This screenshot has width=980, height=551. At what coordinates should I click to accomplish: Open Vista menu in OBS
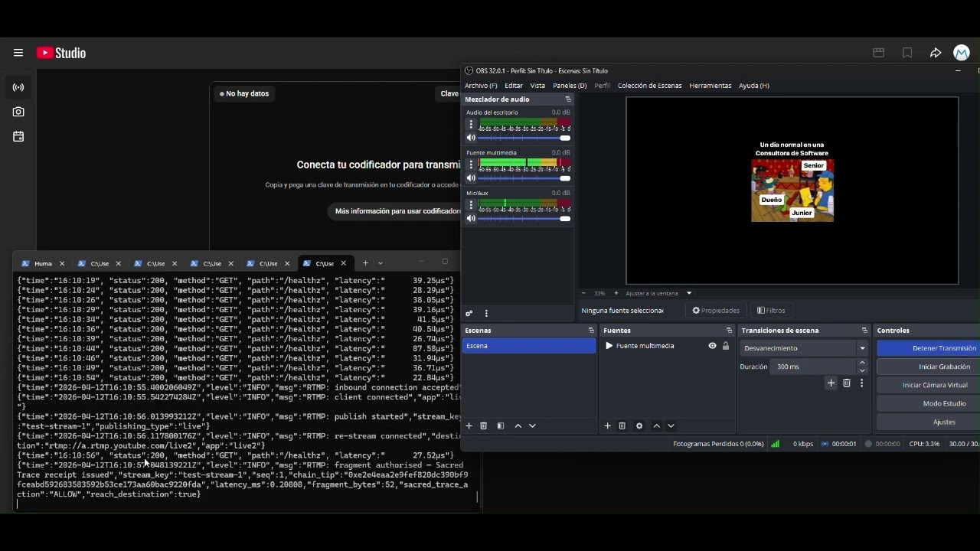[538, 86]
